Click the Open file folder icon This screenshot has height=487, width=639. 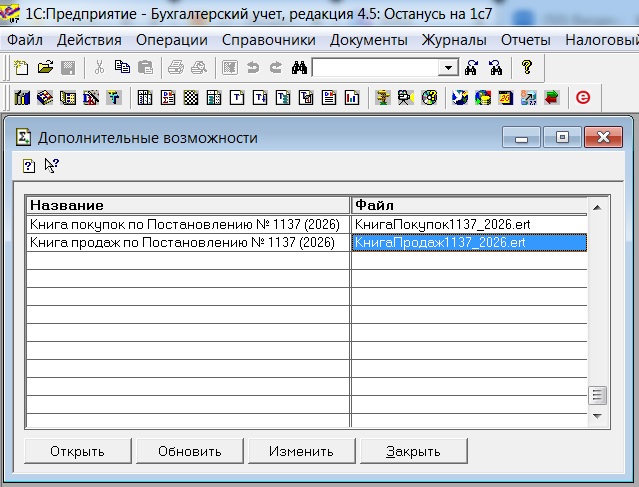pyautogui.click(x=45, y=67)
